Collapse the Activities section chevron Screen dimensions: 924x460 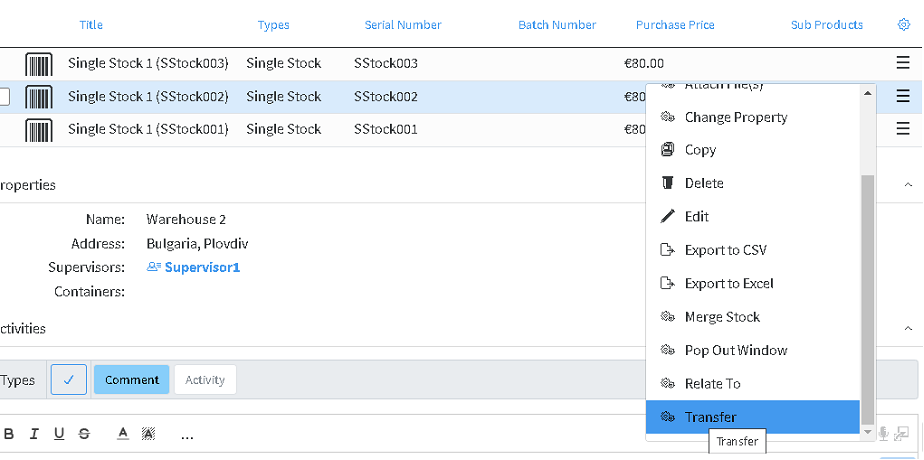pos(908,329)
